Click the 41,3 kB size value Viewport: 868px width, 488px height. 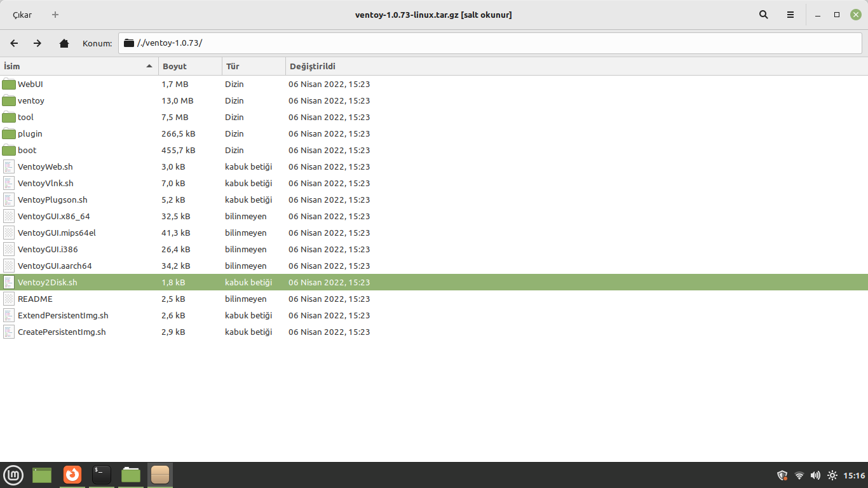tap(176, 233)
